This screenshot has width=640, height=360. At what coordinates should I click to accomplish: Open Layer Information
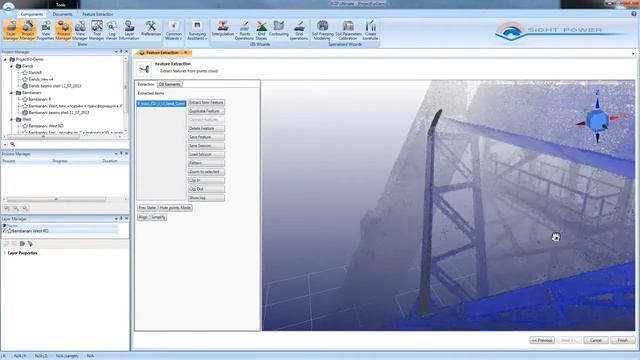[x=129, y=30]
